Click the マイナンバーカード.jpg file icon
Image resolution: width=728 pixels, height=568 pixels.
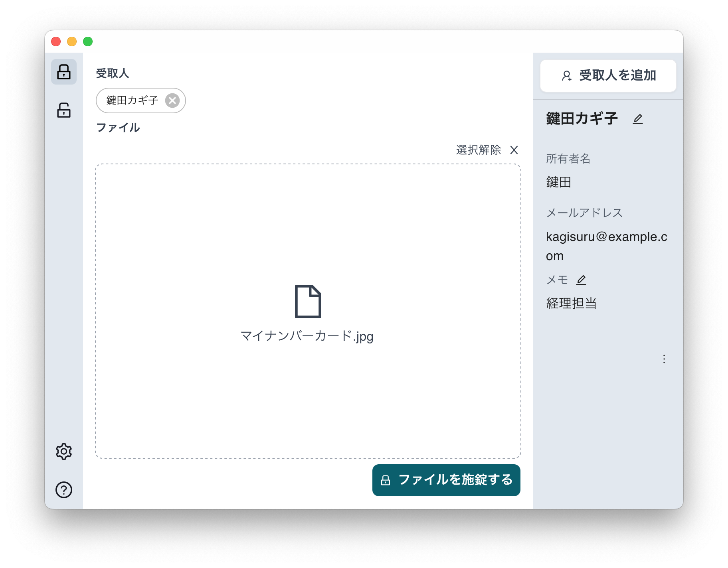tap(308, 302)
